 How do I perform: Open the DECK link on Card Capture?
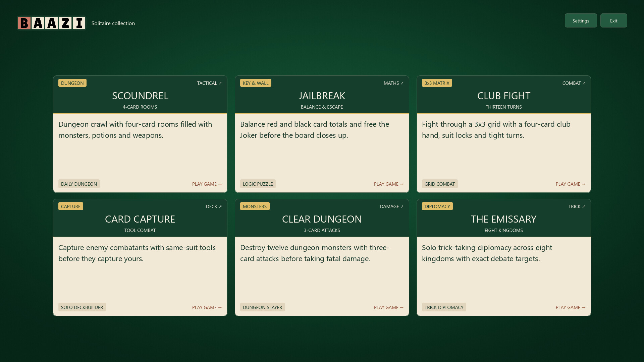pos(214,206)
